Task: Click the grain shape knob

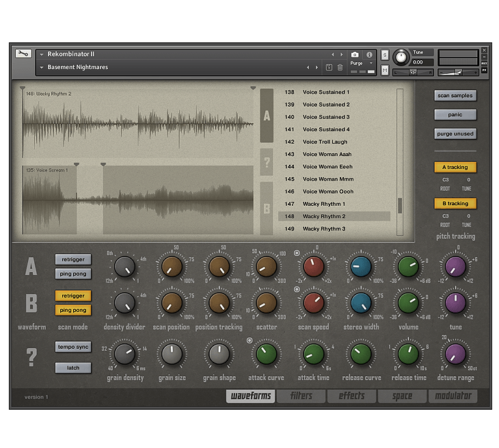Action: coord(219,354)
